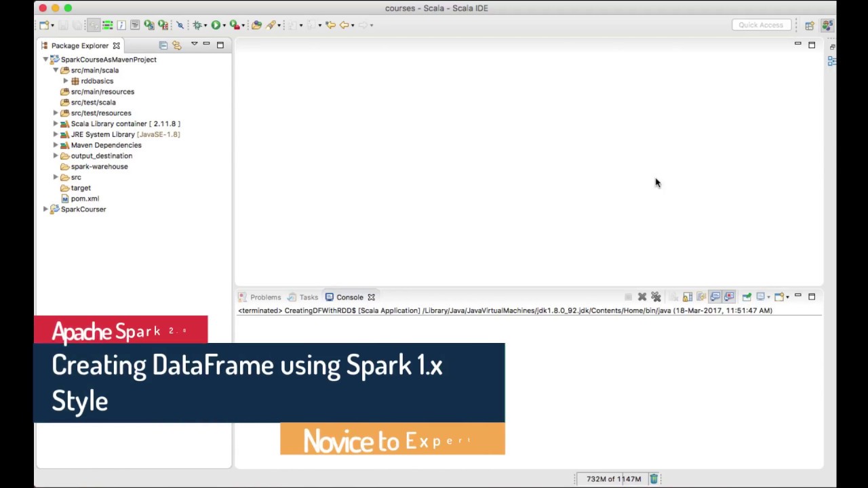868x488 pixels.
Task: Click Remove All Terminated Launches icon
Action: pos(656,297)
